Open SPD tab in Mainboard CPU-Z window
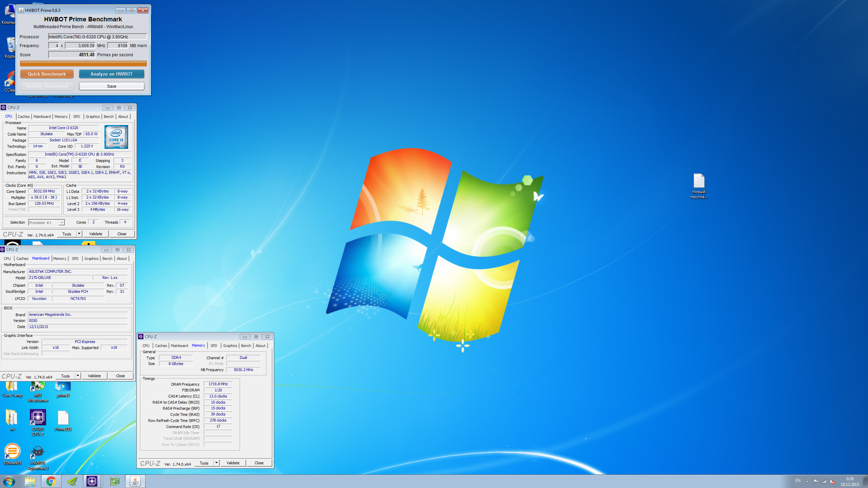The height and width of the screenshot is (488, 868). pyautogui.click(x=75, y=259)
